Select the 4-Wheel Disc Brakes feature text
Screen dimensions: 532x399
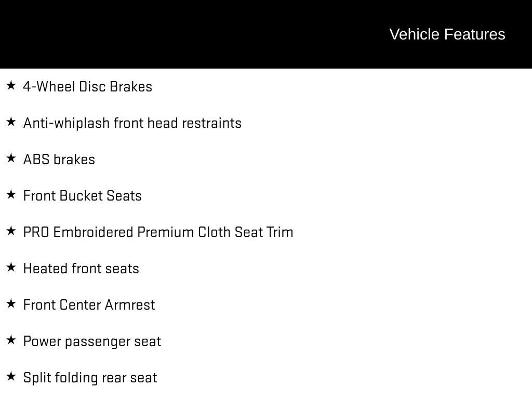pyautogui.click(x=87, y=87)
